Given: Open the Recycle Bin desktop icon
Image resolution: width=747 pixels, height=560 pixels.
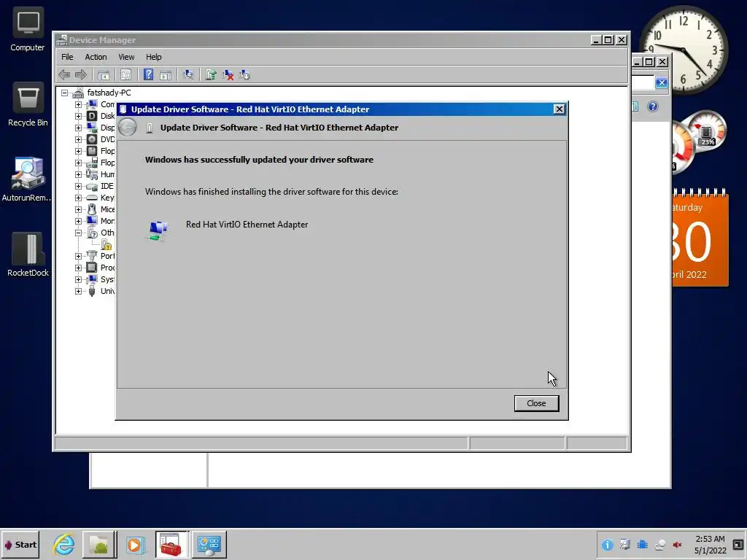Looking at the screenshot, I should pos(28,105).
